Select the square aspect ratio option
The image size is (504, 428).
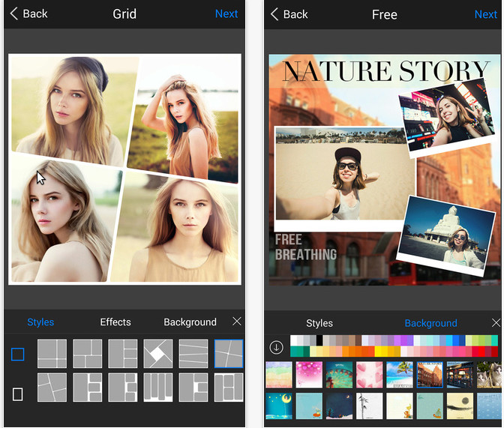click(18, 354)
